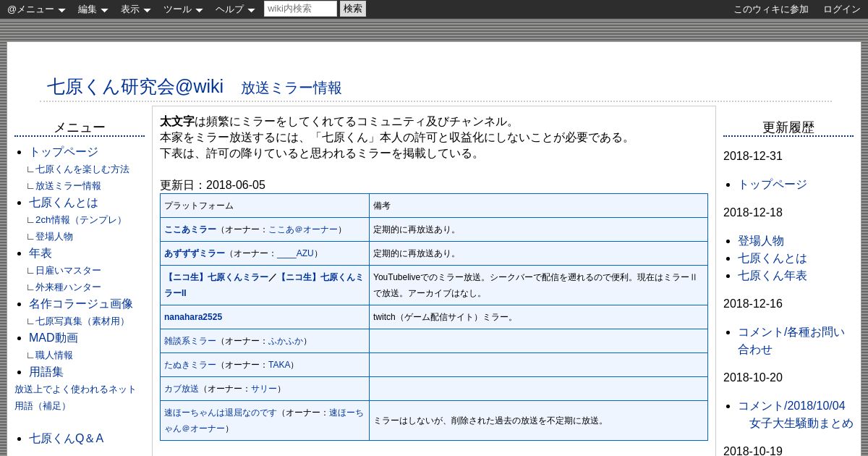The image size is (868, 456).
Task: Open the 表示 dropdown menu
Action: pyautogui.click(x=135, y=9)
